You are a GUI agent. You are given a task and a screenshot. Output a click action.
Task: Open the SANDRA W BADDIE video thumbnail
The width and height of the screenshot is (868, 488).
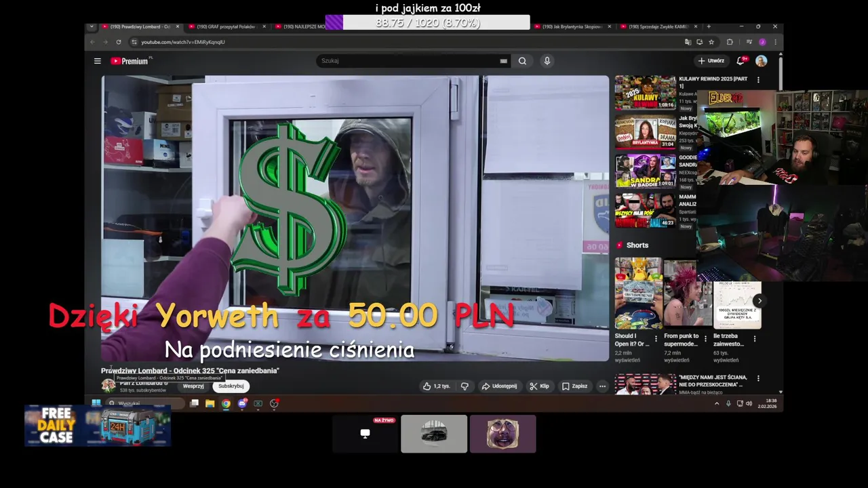[645, 171]
